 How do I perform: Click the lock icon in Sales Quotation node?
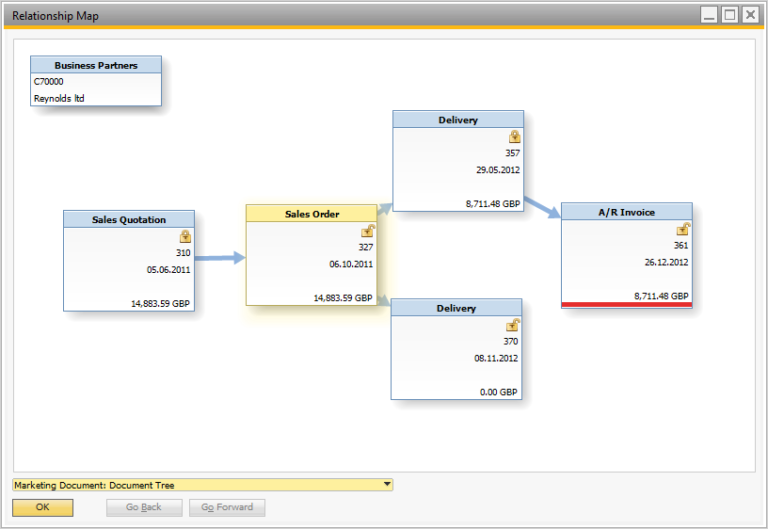[185, 237]
